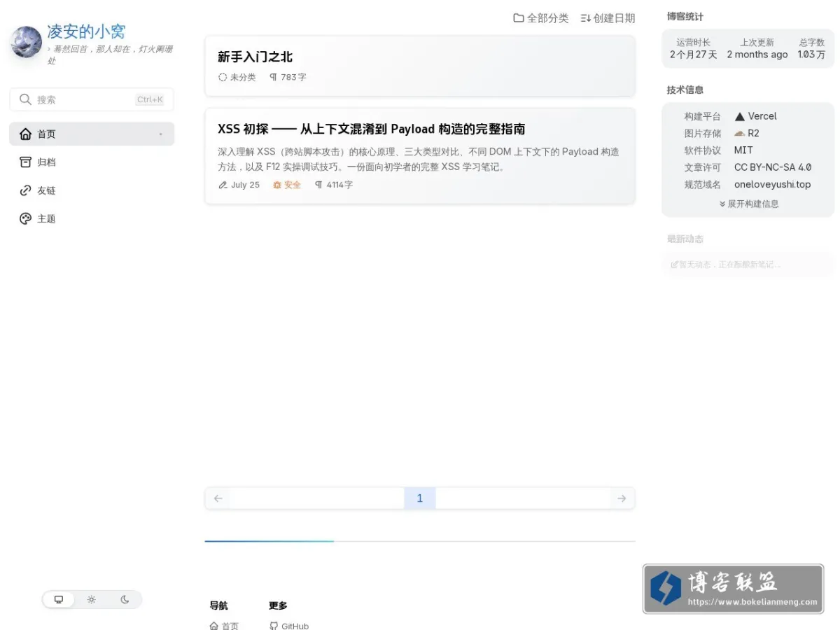Screen dimensions: 840x630
Task: Click the Vercel triangle logo icon
Action: coord(739,117)
